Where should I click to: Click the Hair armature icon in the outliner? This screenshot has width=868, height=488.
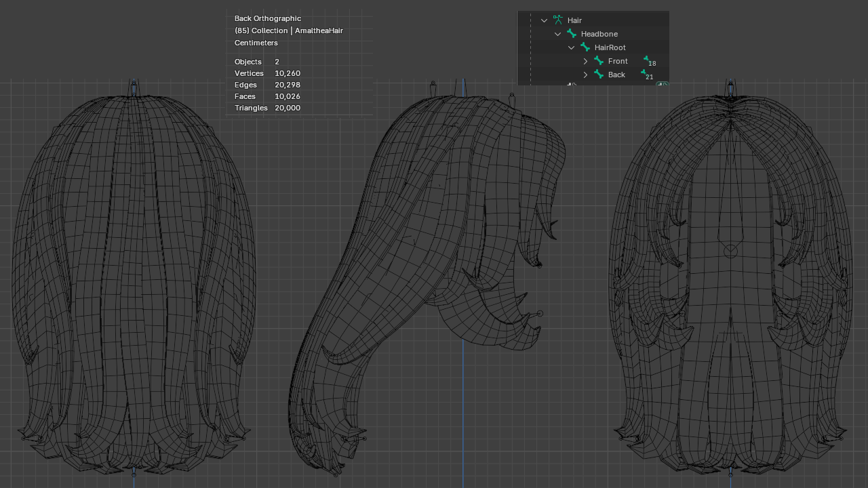[x=557, y=20]
